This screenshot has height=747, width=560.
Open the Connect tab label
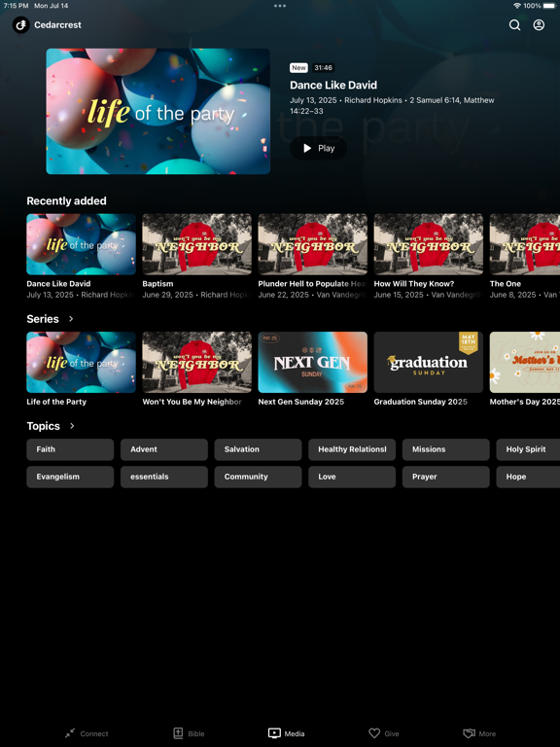(94, 733)
